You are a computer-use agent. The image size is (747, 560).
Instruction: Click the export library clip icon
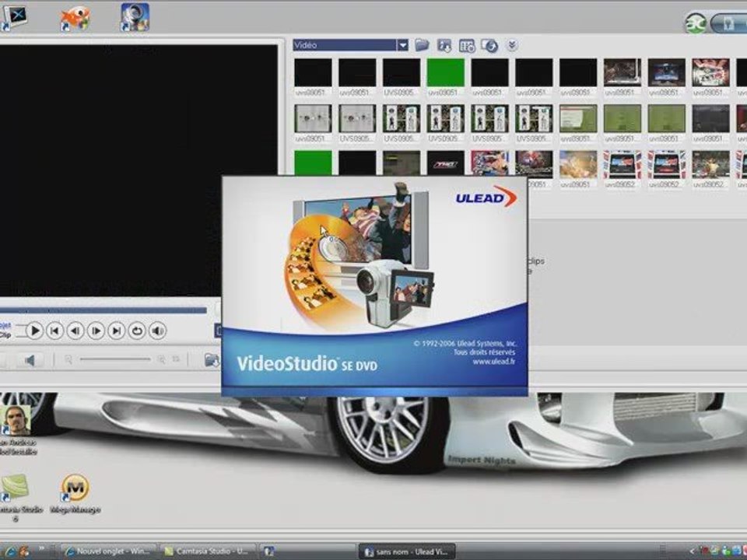(444, 46)
